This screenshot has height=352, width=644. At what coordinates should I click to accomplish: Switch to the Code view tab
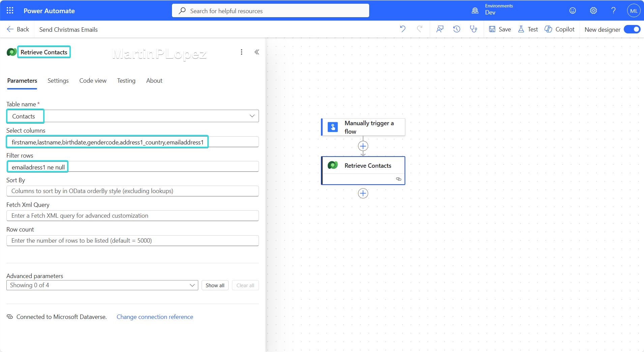93,80
